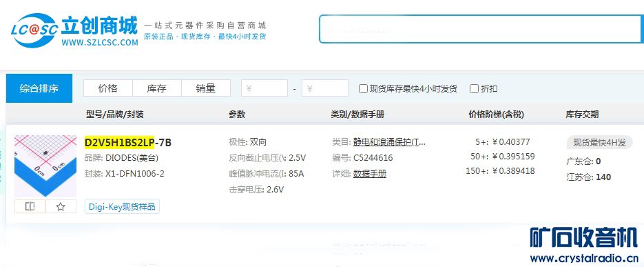Image resolution: width=644 pixels, height=267 pixels.
Task: Click the 型号/品牌/封装 column header
Action: coord(114,115)
